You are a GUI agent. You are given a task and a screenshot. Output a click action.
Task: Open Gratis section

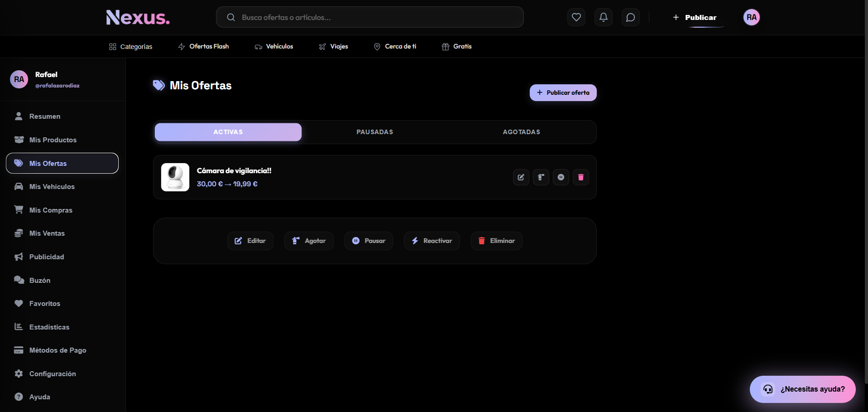[457, 47]
